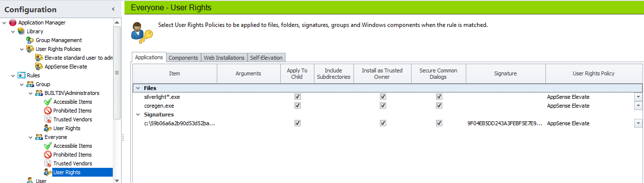This screenshot has width=644, height=183.
Task: Open User Rights Policy dropdown for silverlight*.exe
Action: pos(638,97)
